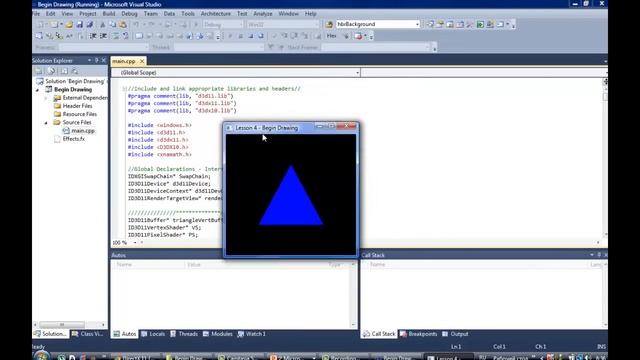Click the Cut scissors icon
Screen dimensions: 640x360
tap(102, 24)
